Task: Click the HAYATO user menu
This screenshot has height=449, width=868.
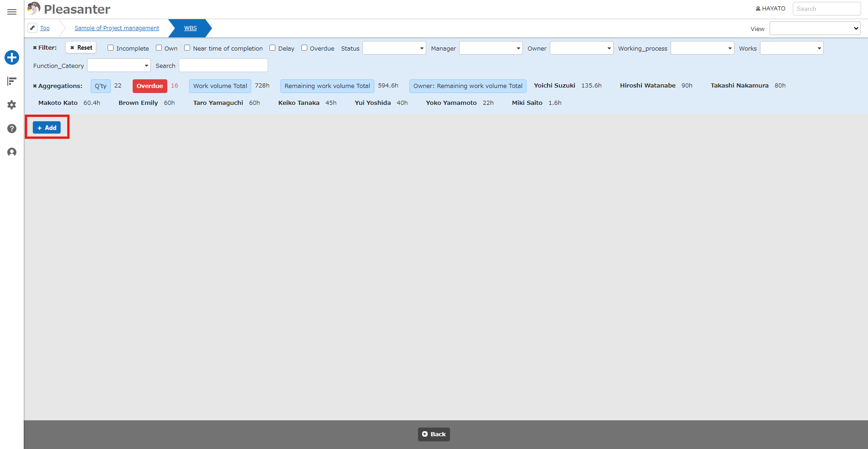Action: click(770, 9)
